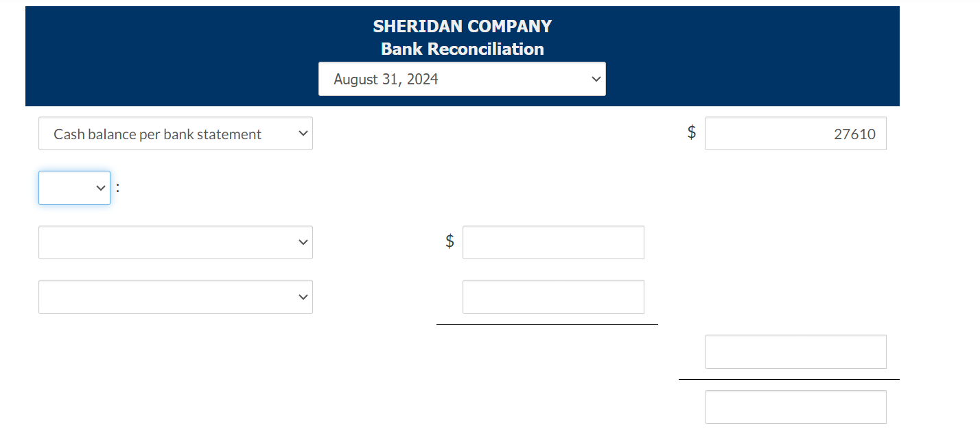Image resolution: width=980 pixels, height=432 pixels.
Task: Expand the Cash balance per bank statement selector
Action: tap(176, 133)
